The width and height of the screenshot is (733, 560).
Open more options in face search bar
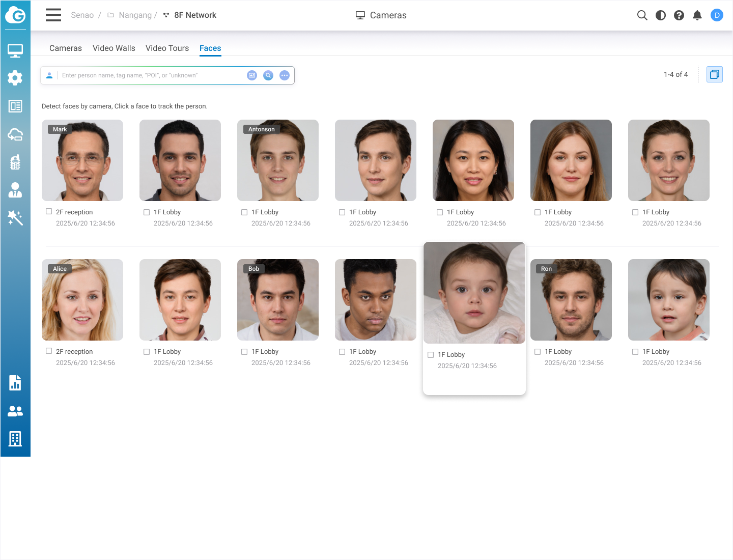[x=285, y=75]
